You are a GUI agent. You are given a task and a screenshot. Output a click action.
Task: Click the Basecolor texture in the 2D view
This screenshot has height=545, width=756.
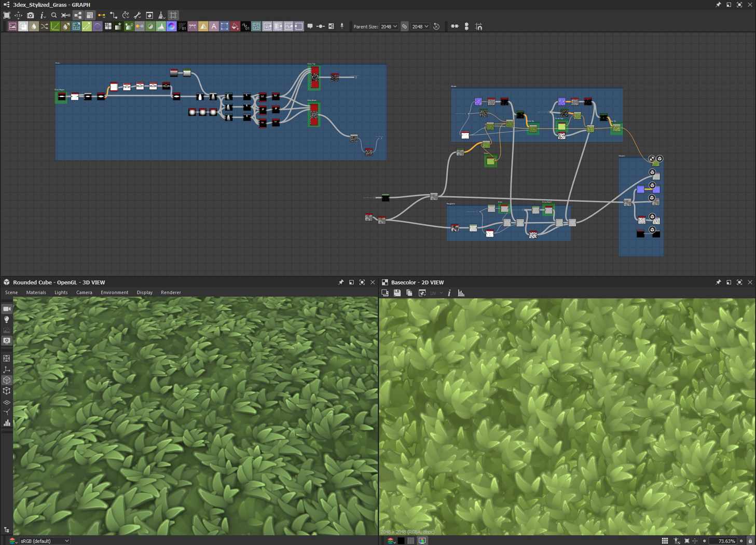567,416
